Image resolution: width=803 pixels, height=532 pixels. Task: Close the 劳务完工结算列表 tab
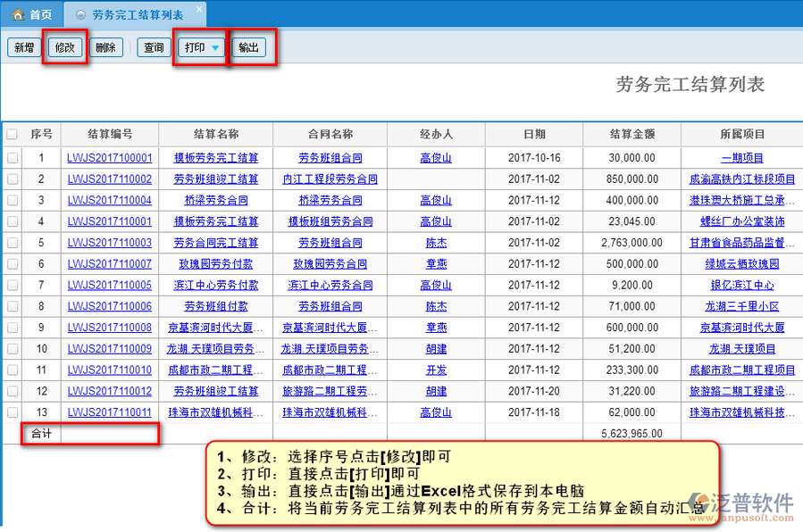(198, 10)
